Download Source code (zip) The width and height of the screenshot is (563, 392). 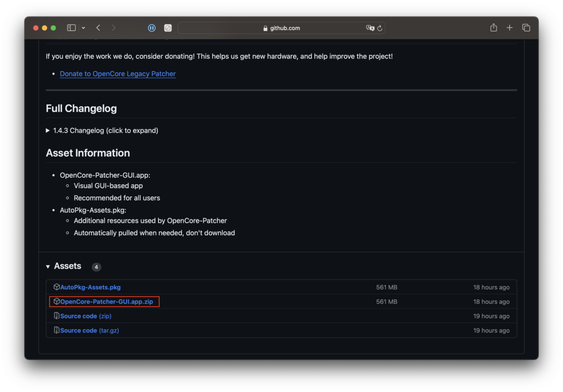point(85,316)
